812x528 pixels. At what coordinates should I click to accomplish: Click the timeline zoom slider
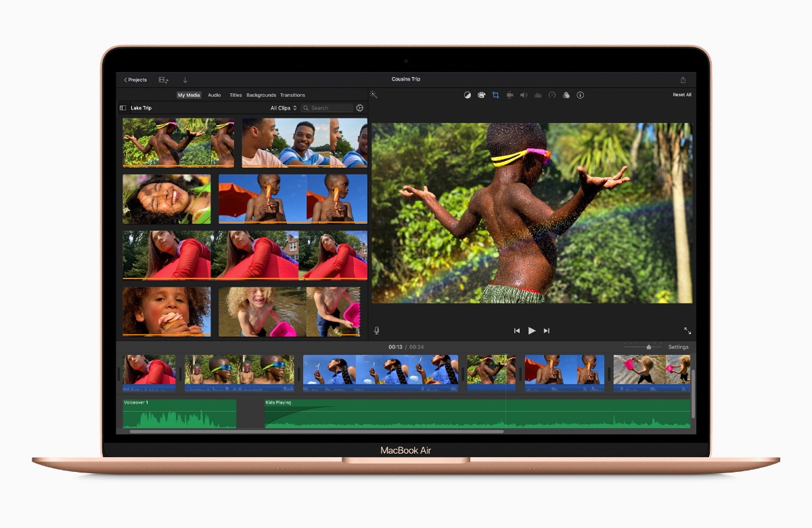648,347
